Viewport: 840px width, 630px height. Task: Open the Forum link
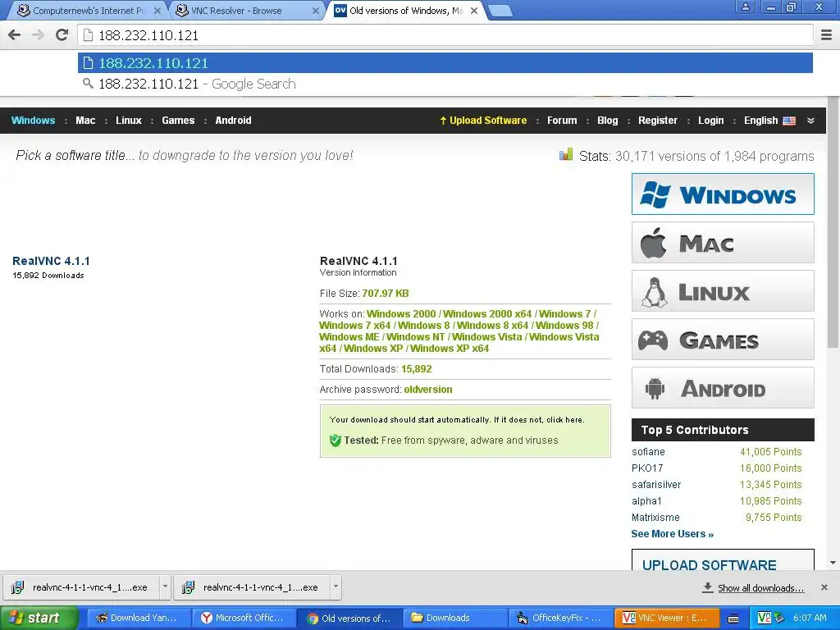562,121
